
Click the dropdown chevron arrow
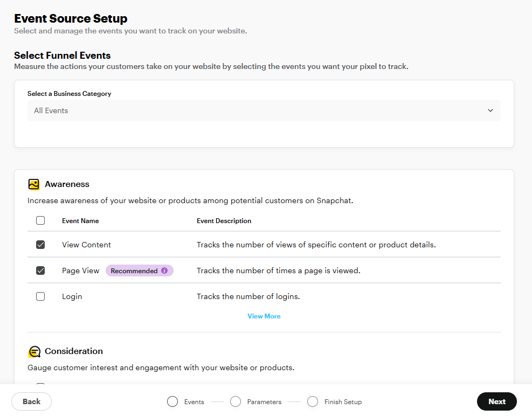[490, 110]
